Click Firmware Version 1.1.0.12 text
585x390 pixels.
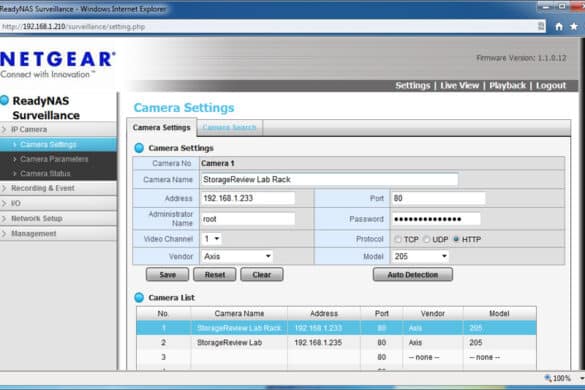521,58
